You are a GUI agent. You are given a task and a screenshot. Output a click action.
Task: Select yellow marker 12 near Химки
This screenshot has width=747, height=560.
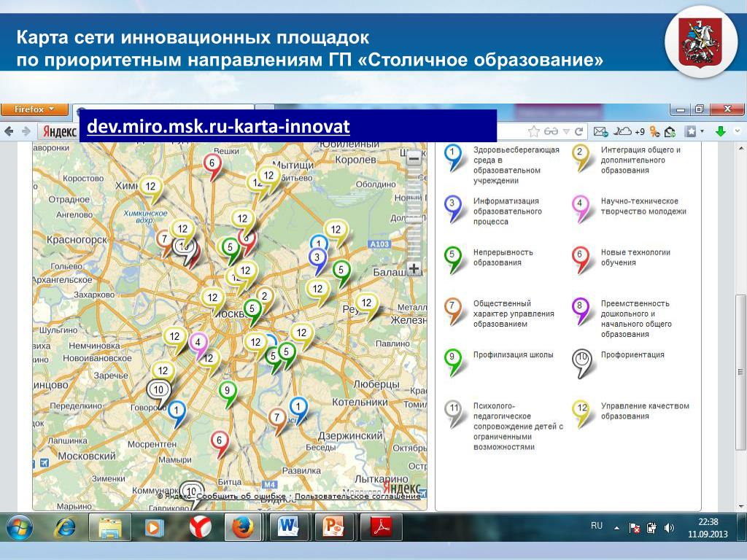tap(150, 187)
